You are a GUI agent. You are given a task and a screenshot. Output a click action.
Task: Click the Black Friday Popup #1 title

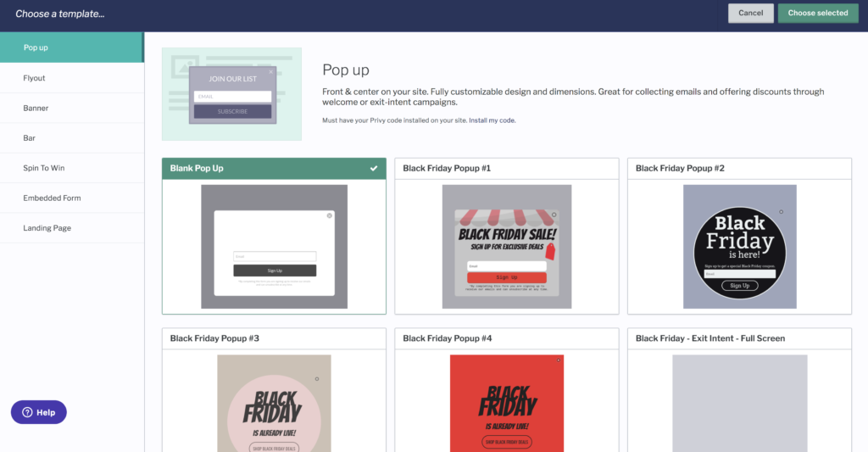[x=447, y=169]
